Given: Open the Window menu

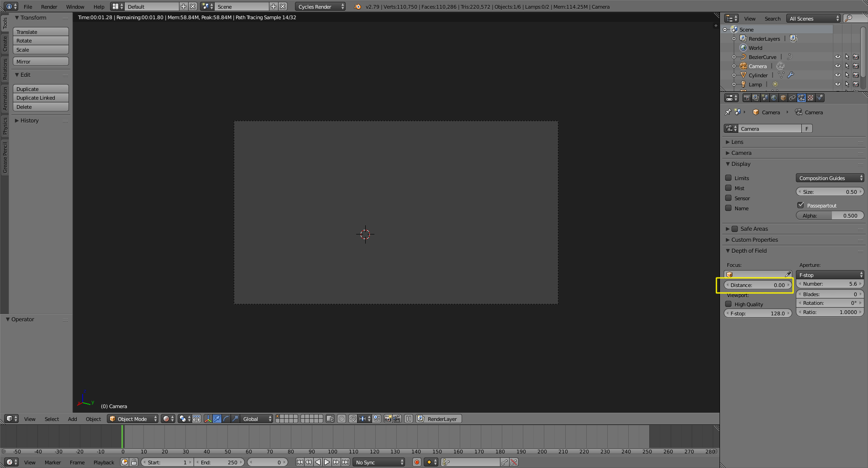Looking at the screenshot, I should (75, 6).
